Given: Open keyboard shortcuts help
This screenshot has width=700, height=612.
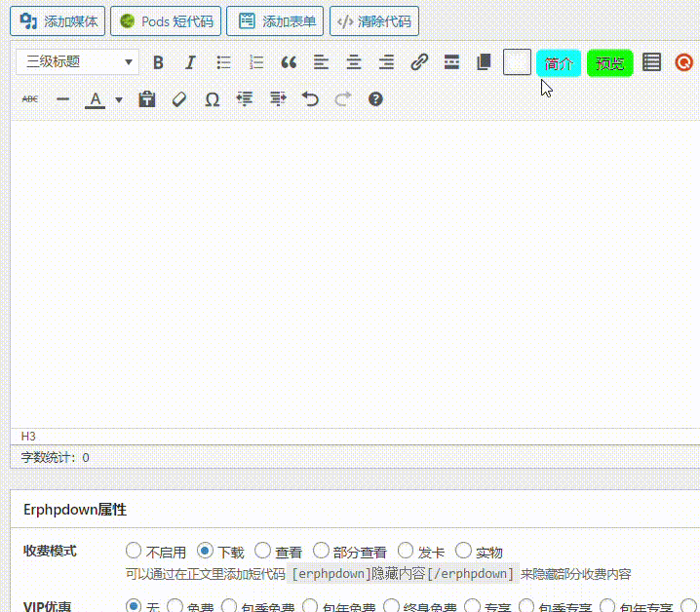Looking at the screenshot, I should pos(375,99).
